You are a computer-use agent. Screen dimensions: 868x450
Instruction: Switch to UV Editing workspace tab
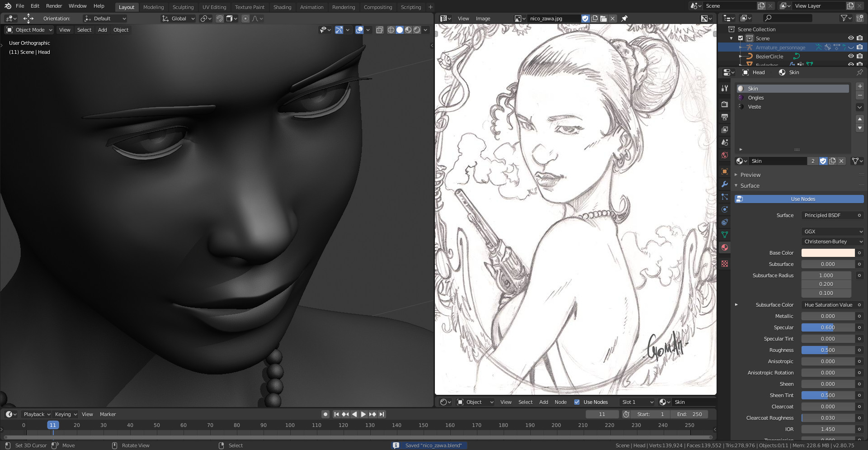tap(214, 7)
